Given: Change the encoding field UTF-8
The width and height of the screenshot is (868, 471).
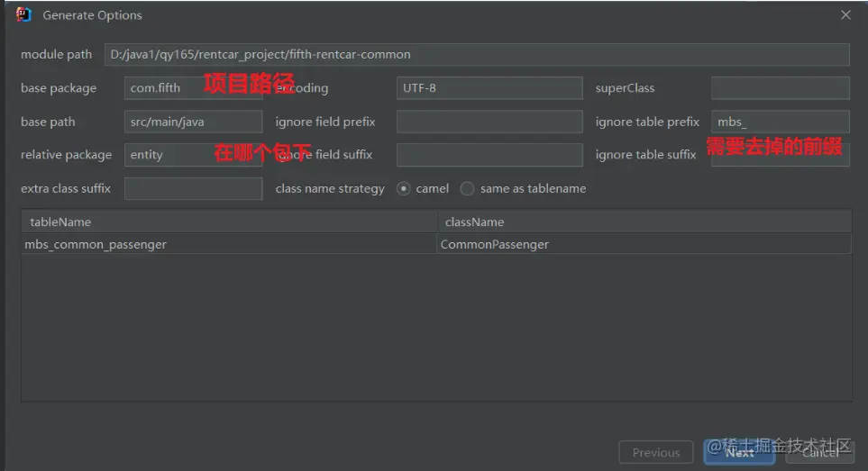Looking at the screenshot, I should tap(489, 88).
